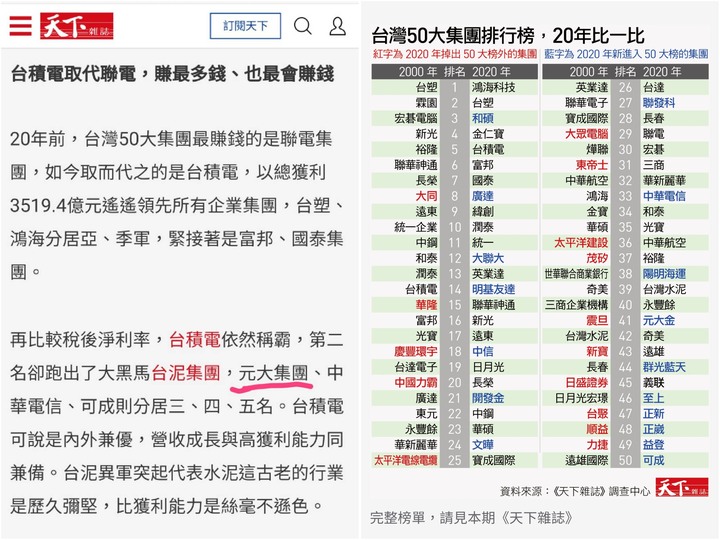
Task: Click 金仁寶 at 2020 rank 4
Action: point(488,134)
